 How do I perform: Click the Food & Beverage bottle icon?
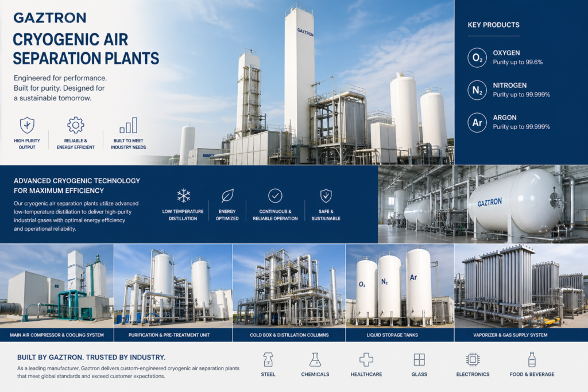[532, 360]
